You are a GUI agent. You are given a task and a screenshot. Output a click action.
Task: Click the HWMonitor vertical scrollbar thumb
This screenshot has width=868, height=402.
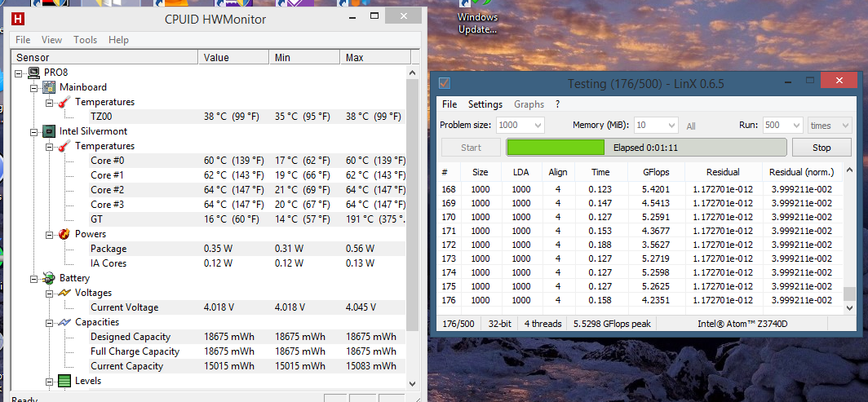(x=412, y=205)
